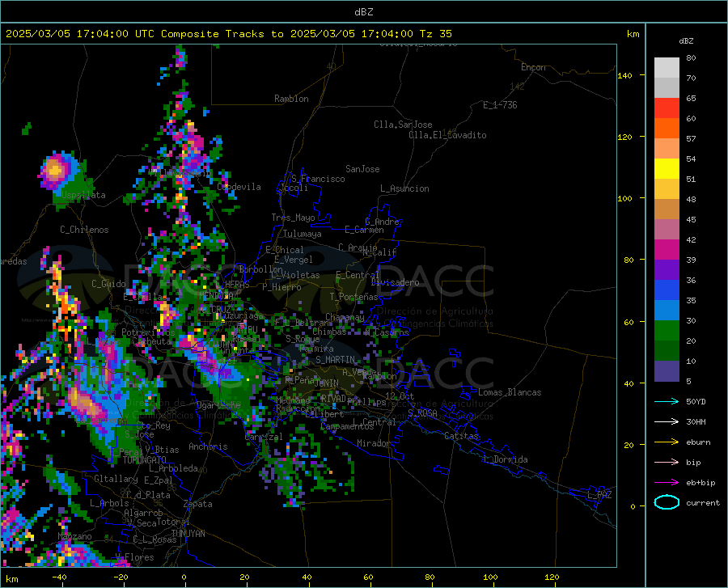Click the 'RIVAD' city label
Image resolution: width=728 pixels, height=588 pixels.
point(333,399)
